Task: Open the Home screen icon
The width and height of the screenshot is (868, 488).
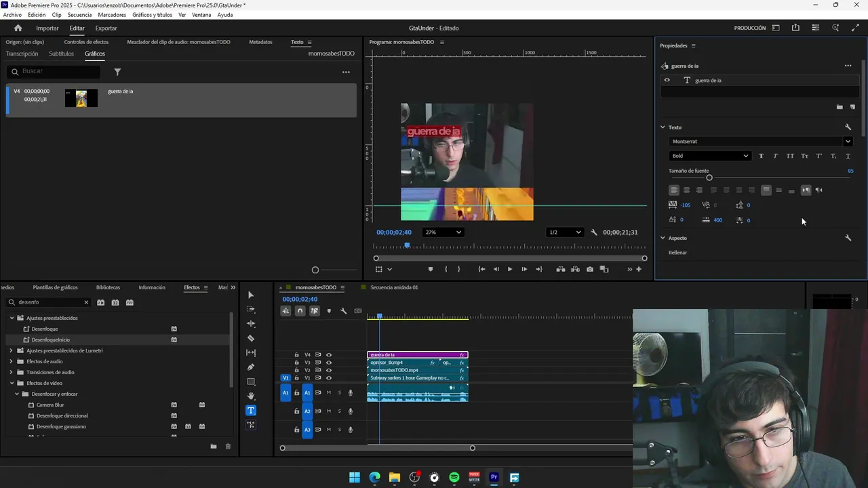Action: (18, 28)
